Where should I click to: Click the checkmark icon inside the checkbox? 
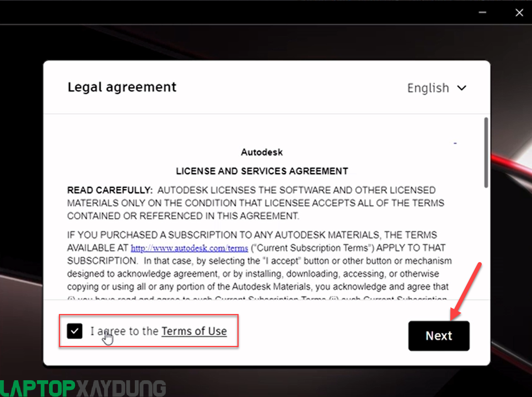coord(75,331)
